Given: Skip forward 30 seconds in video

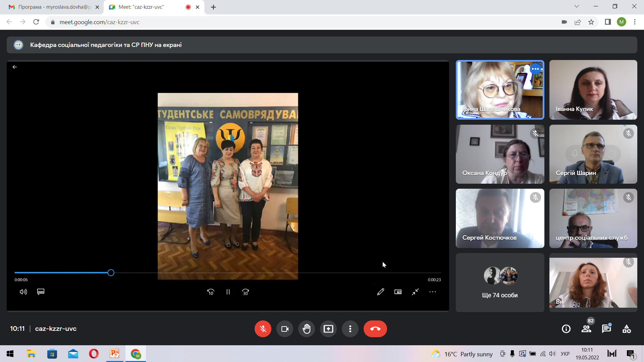Looking at the screenshot, I should tap(246, 292).
